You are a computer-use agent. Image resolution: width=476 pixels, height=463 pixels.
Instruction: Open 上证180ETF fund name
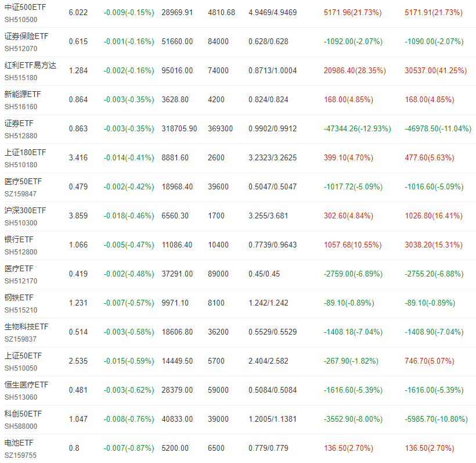(x=25, y=153)
